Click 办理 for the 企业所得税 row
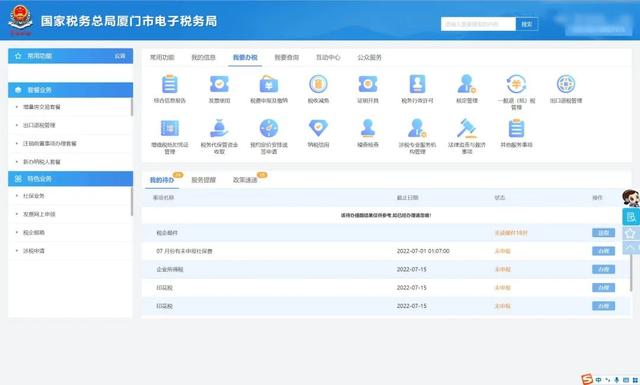640x385 pixels. click(603, 269)
